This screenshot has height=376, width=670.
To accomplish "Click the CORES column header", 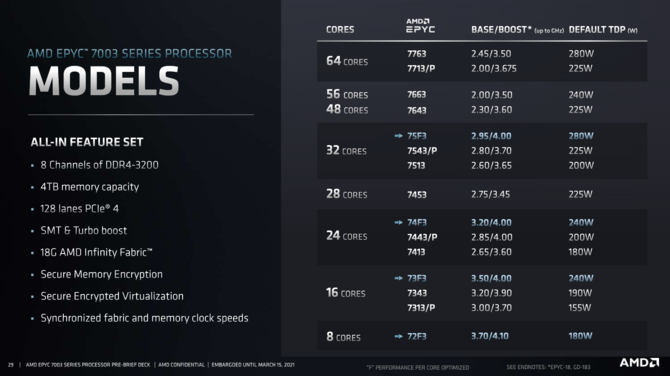I will pyautogui.click(x=340, y=29).
